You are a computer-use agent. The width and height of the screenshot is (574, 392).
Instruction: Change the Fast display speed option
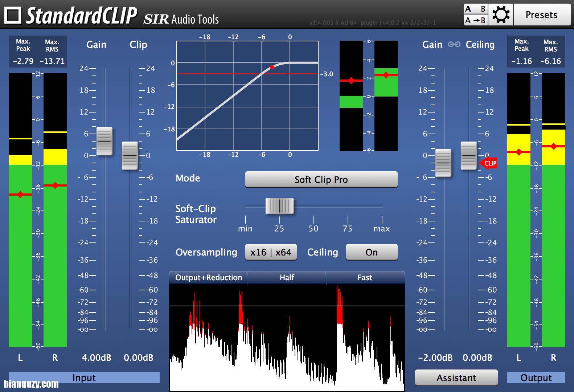365,278
